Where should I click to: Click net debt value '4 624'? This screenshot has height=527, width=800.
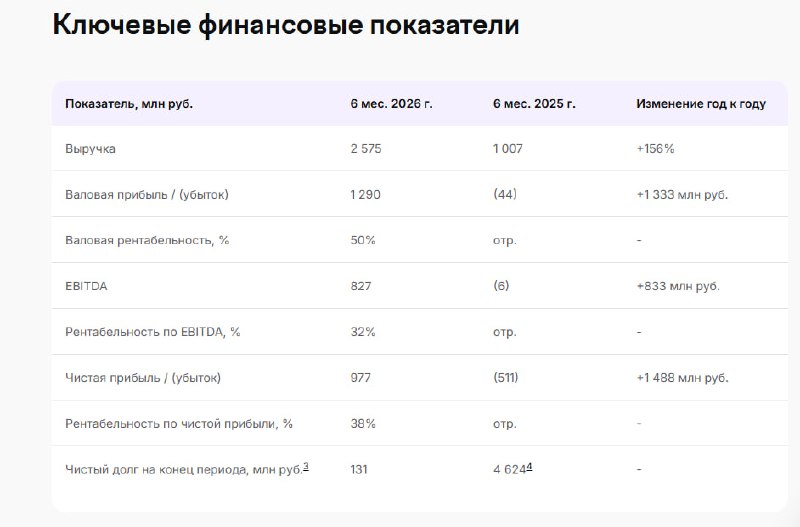509,470
